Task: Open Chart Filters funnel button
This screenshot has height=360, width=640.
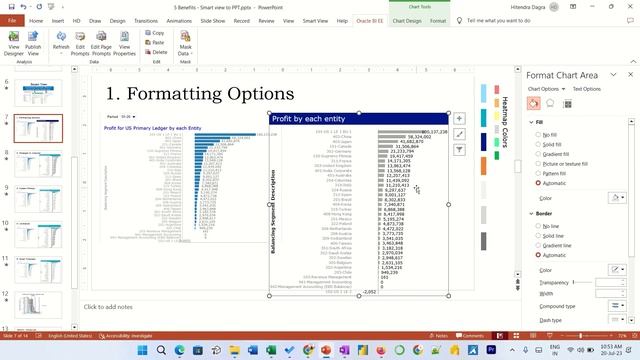Action: 459,150
